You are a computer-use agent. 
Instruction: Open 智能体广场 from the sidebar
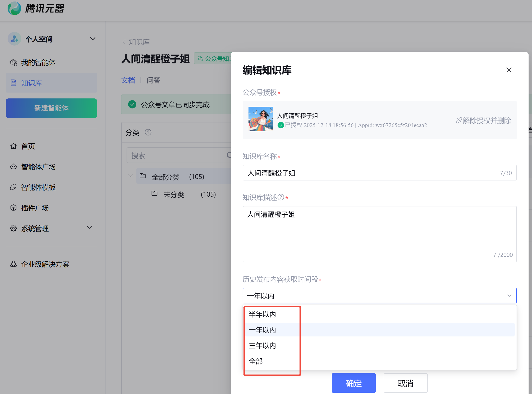point(38,167)
